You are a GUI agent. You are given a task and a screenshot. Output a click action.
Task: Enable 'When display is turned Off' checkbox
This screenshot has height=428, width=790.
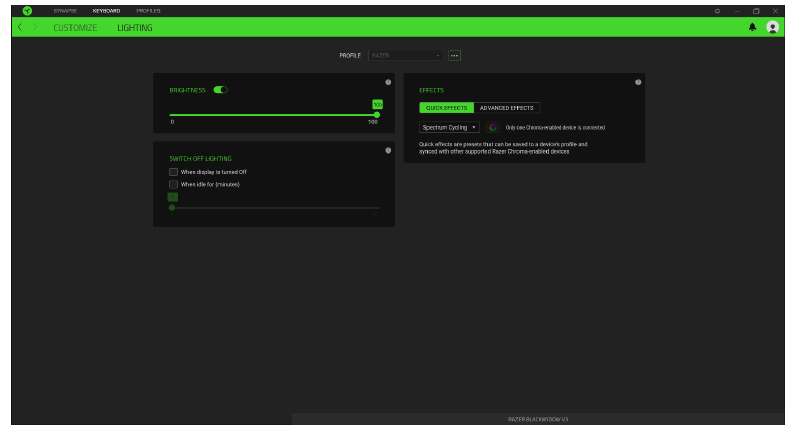(x=174, y=172)
